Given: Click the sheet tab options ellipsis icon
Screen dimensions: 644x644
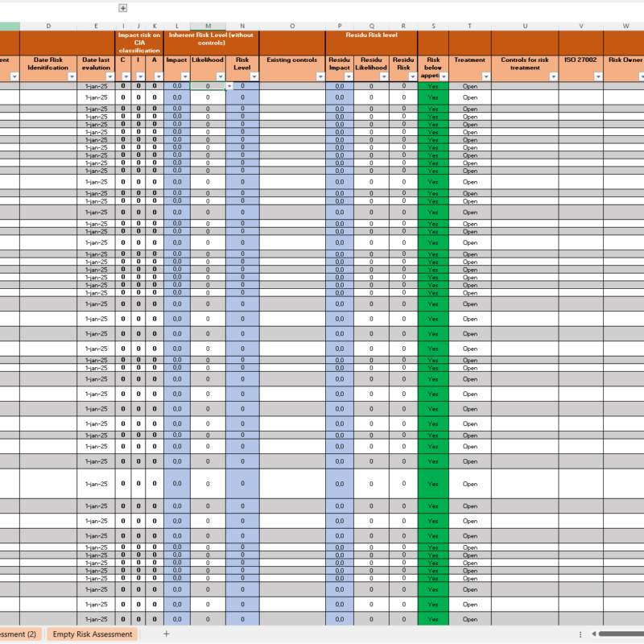Looking at the screenshot, I should pos(582,634).
